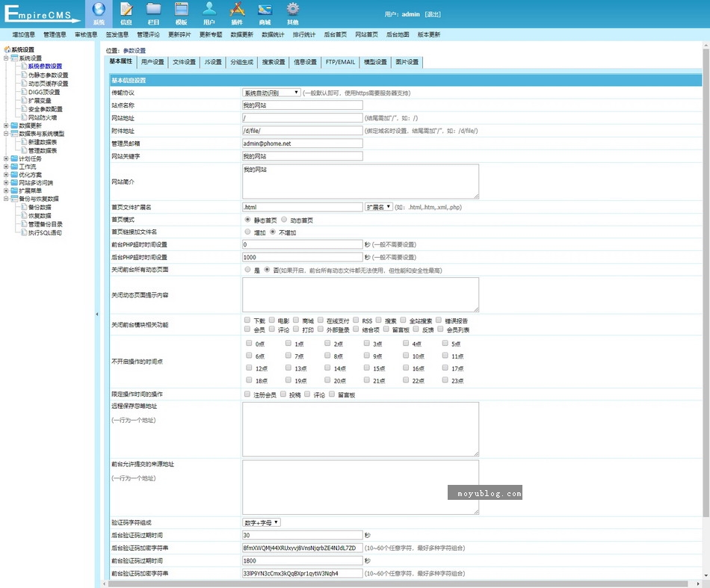Open the 管理评论 shortcut link

149,34
